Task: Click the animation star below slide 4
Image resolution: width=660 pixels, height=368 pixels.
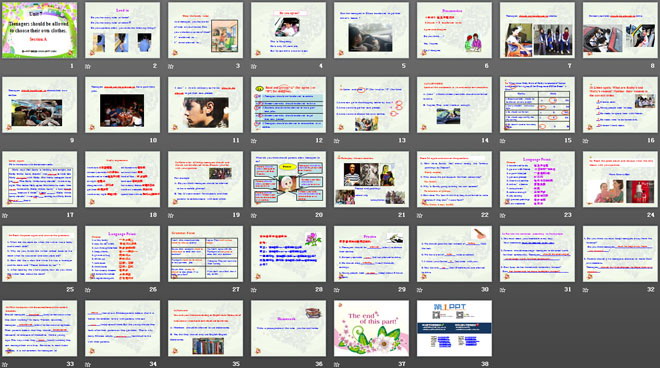Action: coord(254,66)
